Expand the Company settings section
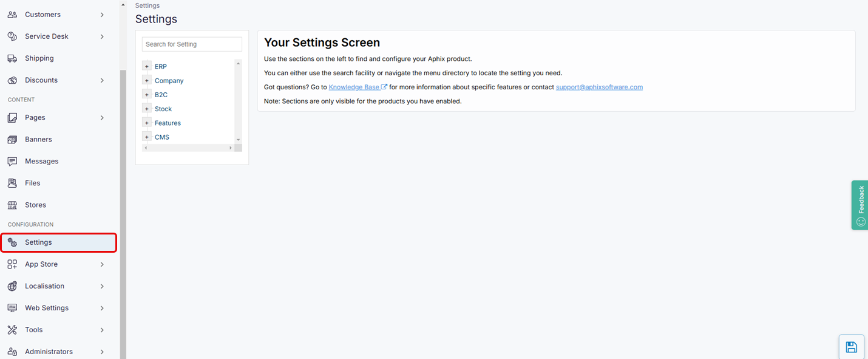This screenshot has height=359, width=868. [146, 80]
